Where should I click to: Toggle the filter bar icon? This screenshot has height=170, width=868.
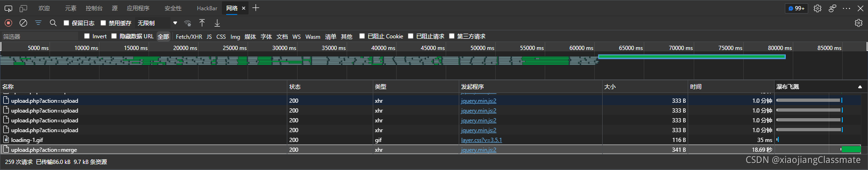[38, 23]
